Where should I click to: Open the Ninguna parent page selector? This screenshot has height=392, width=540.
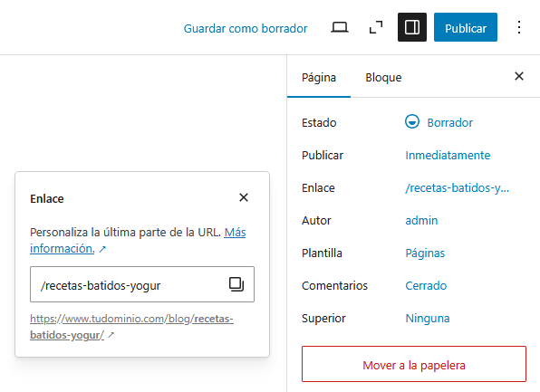(x=428, y=319)
